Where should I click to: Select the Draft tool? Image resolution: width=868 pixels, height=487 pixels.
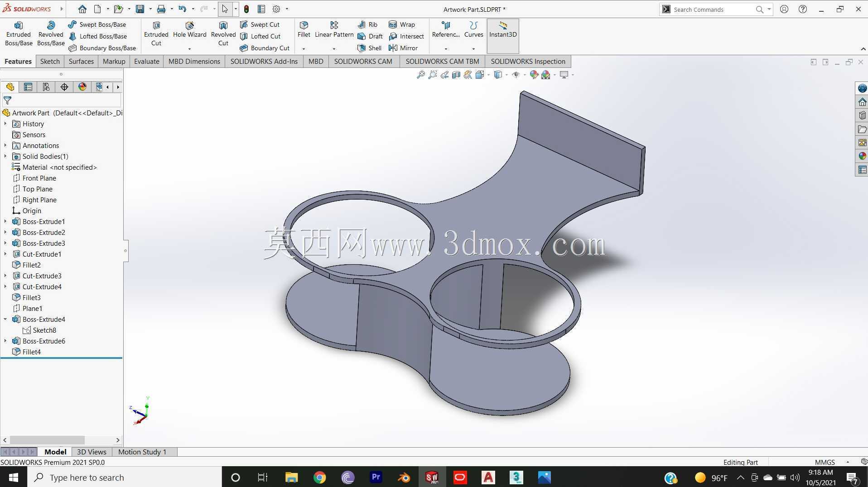click(x=370, y=36)
